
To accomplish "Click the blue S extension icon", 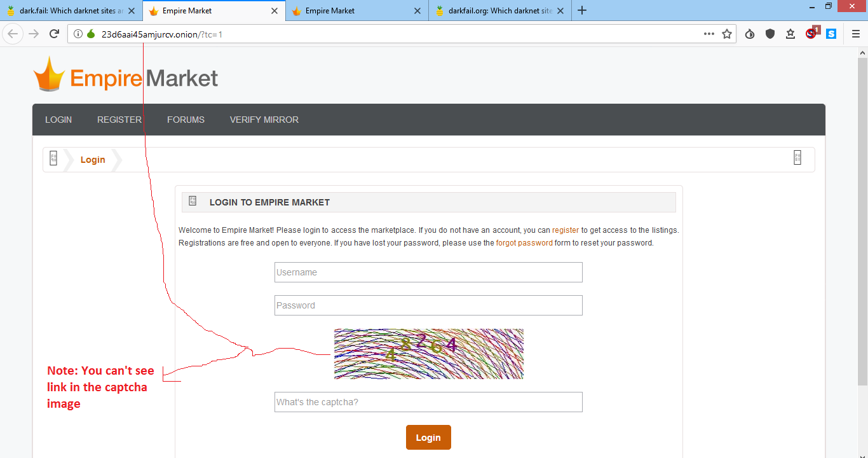I will 831,34.
